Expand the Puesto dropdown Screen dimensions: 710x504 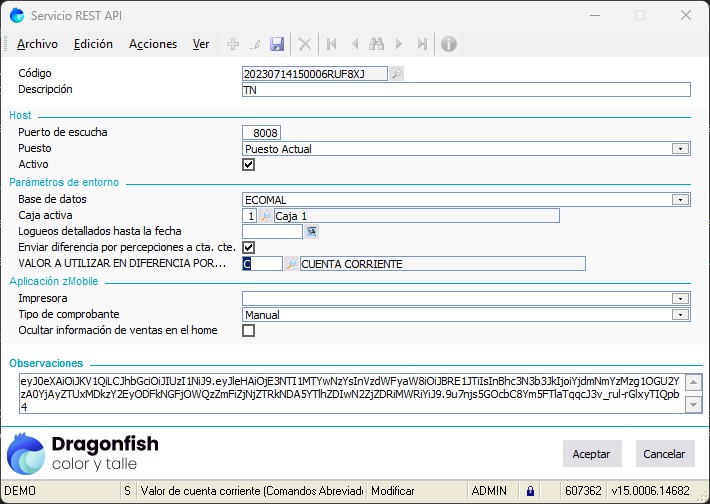[x=680, y=149]
